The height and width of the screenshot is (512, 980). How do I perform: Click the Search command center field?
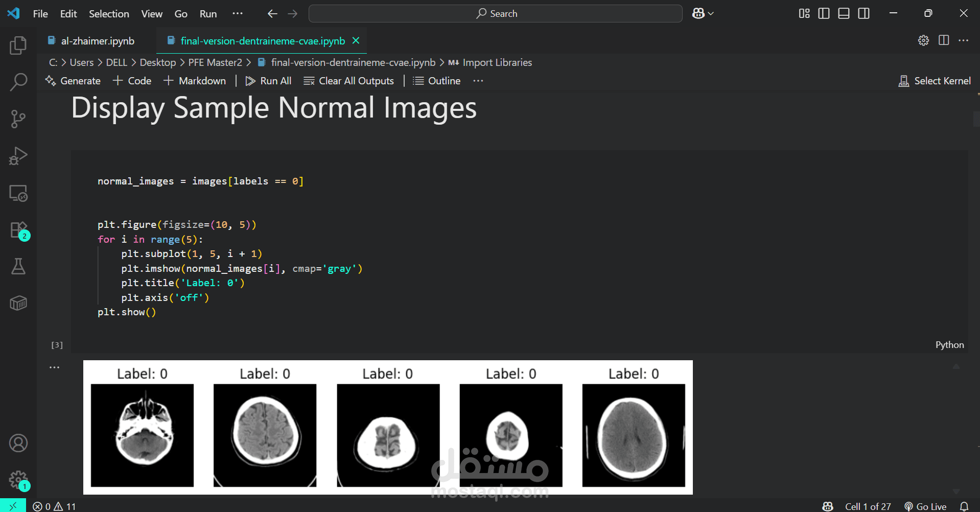495,14
